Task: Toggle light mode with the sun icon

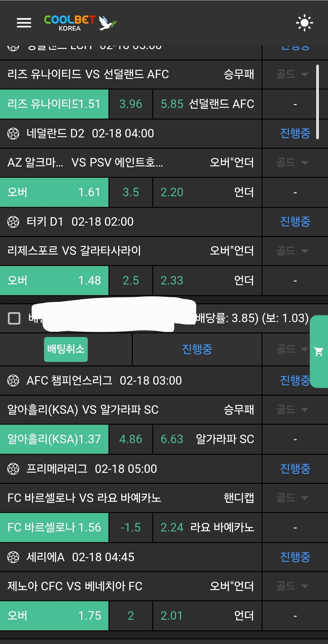Action: click(304, 23)
